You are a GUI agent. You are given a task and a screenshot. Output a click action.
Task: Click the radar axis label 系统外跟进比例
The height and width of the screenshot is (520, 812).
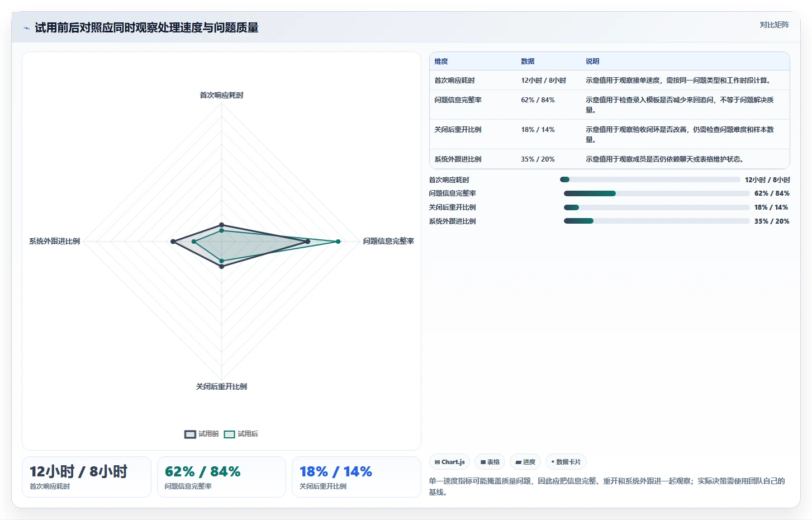(x=54, y=242)
